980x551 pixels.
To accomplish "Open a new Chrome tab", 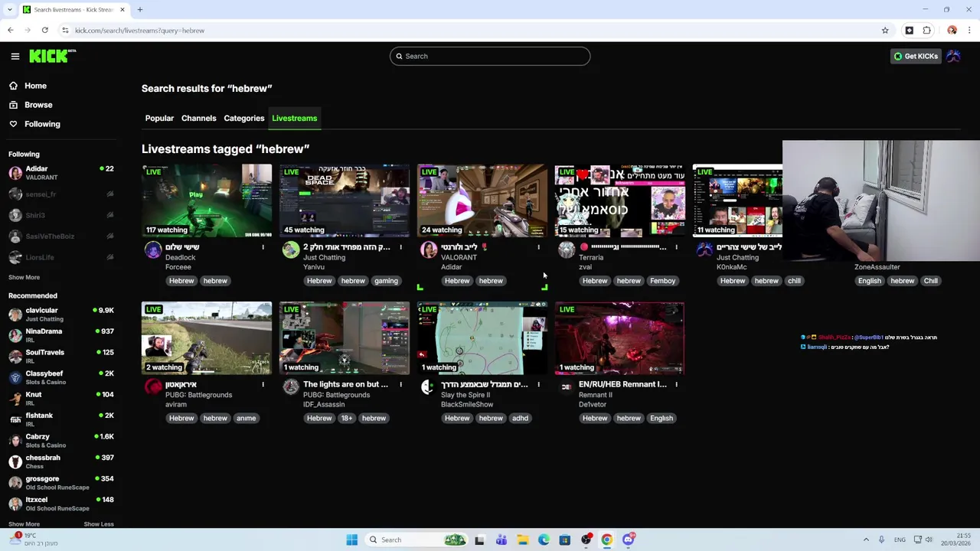I will (140, 9).
